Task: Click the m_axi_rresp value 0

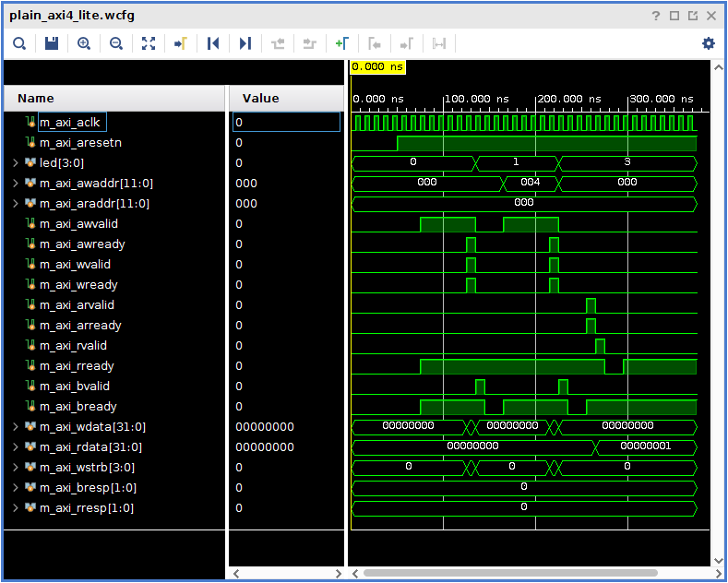Action: 239,508
